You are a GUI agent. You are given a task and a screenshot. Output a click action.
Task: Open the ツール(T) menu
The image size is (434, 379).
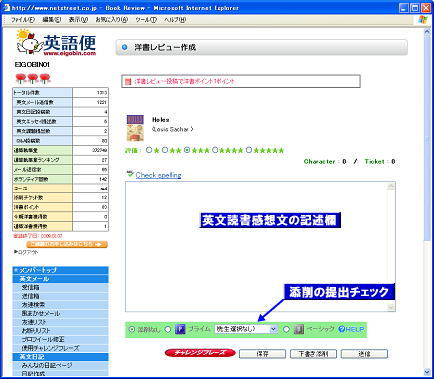pyautogui.click(x=146, y=20)
